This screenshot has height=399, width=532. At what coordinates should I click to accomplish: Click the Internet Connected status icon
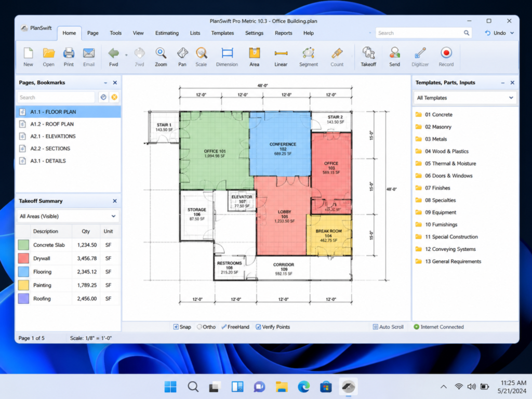point(416,327)
